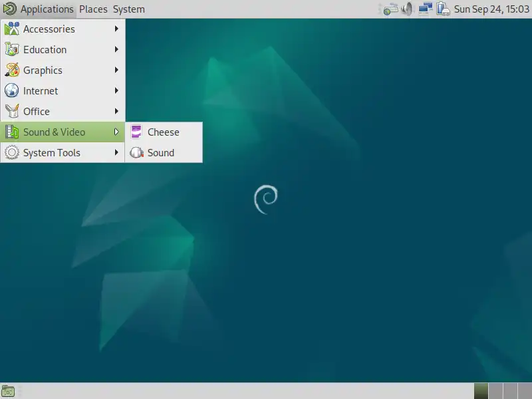
Task: Open Sound preferences from the submenu
Action: pos(164,153)
